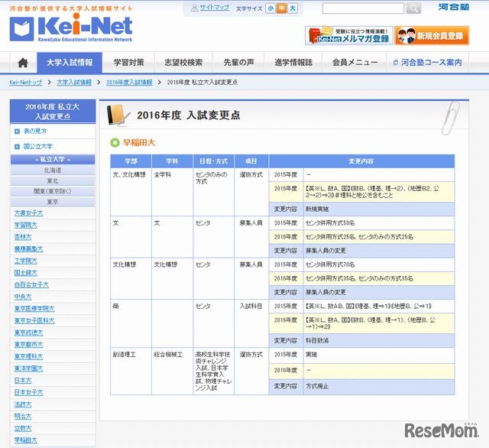The width and height of the screenshot is (489, 448).
Task: Click the 総合機械工 cell
Action: (172, 372)
